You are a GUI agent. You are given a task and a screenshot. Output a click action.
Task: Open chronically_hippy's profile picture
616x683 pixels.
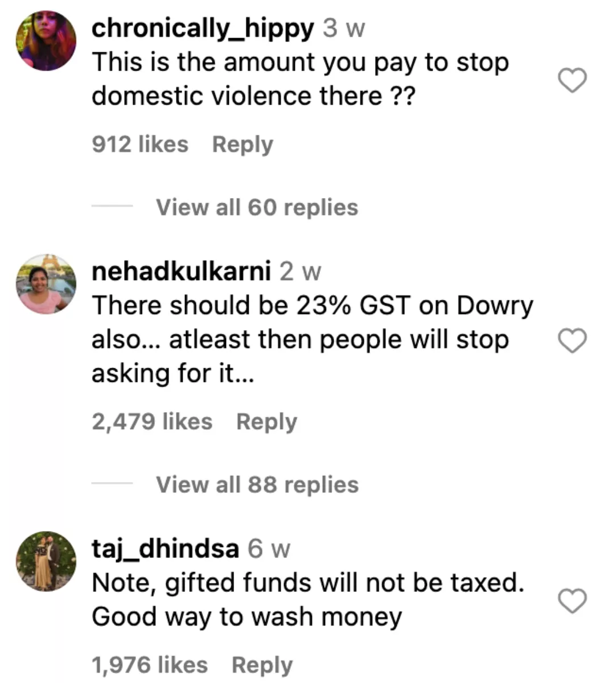click(46, 40)
